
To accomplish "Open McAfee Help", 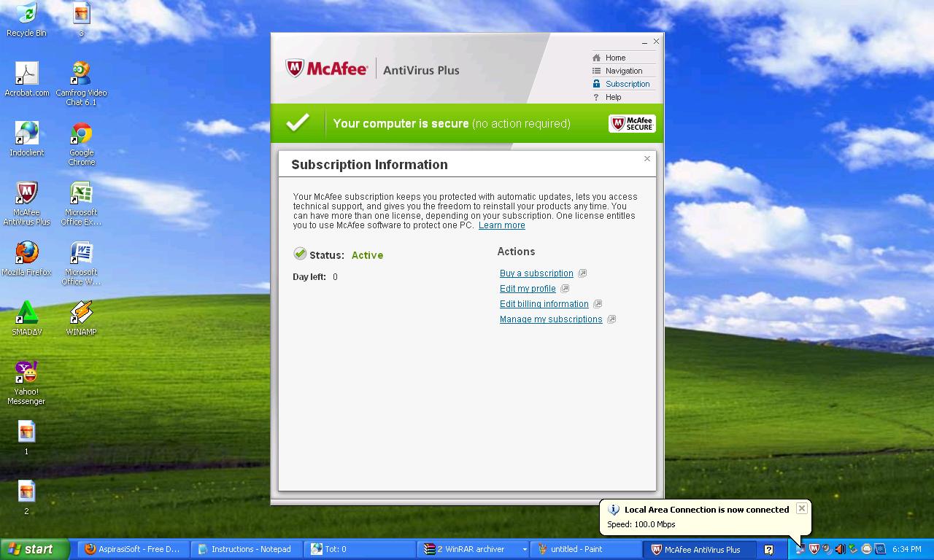I will (x=613, y=97).
